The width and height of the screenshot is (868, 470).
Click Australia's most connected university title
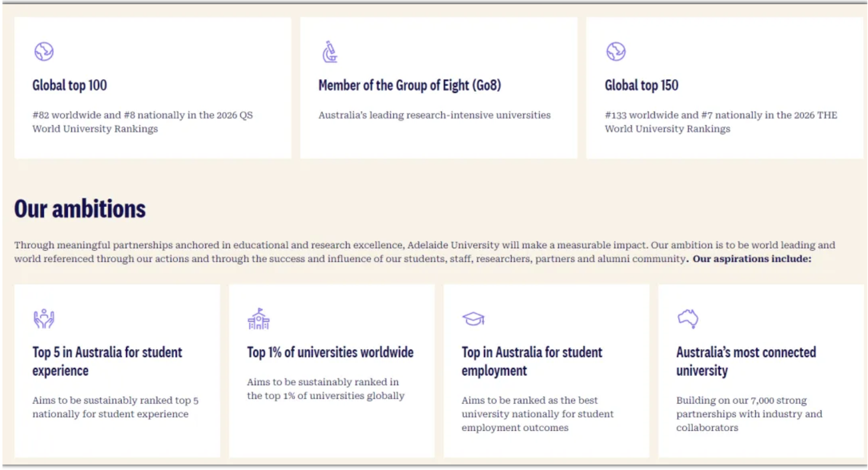pyautogui.click(x=746, y=361)
